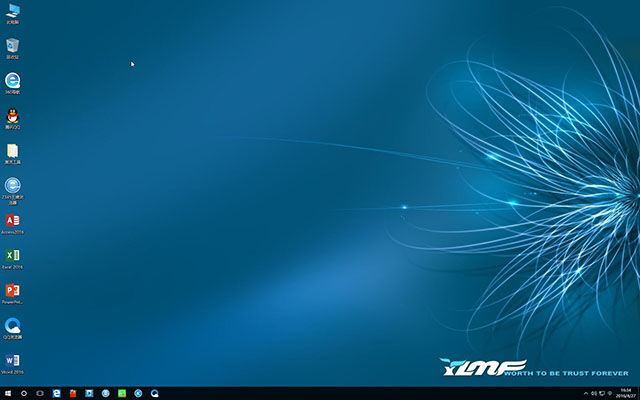
Task: Open the QQ Browser desktop shortcut
Action: pyautogui.click(x=13, y=326)
